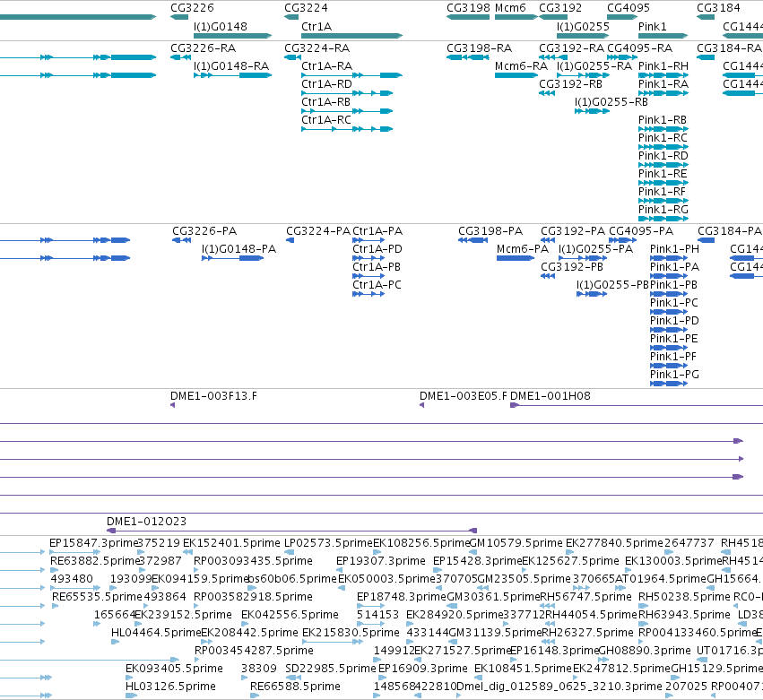Select EST EK130003.5prime

tap(673, 561)
